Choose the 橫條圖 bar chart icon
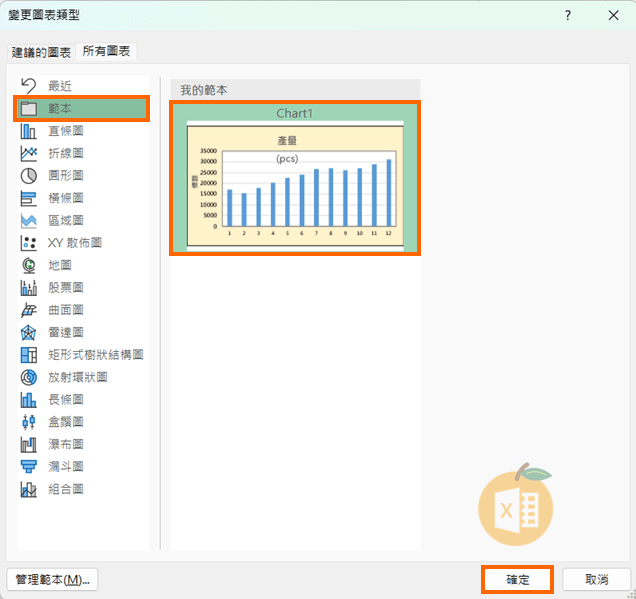Screen dimensions: 636x599 coord(29,198)
